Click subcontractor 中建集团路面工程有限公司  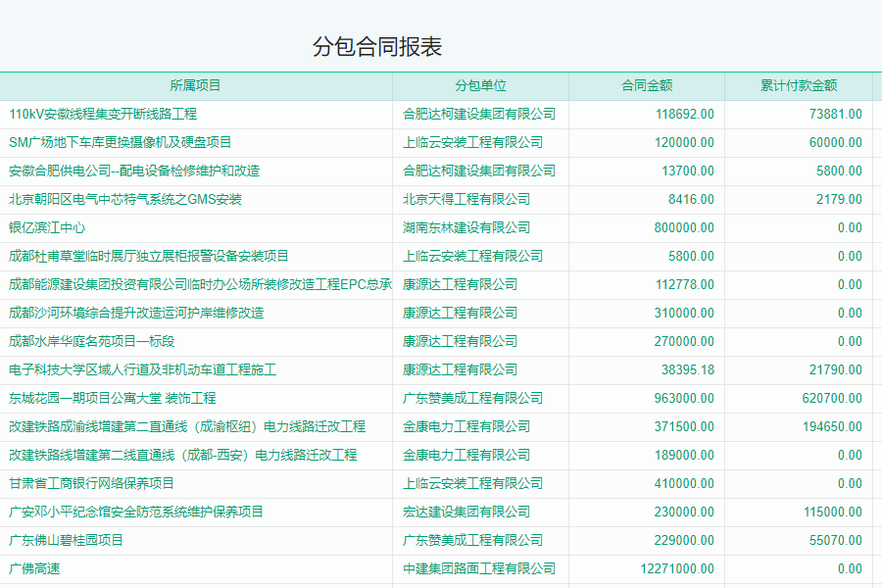tap(479, 568)
